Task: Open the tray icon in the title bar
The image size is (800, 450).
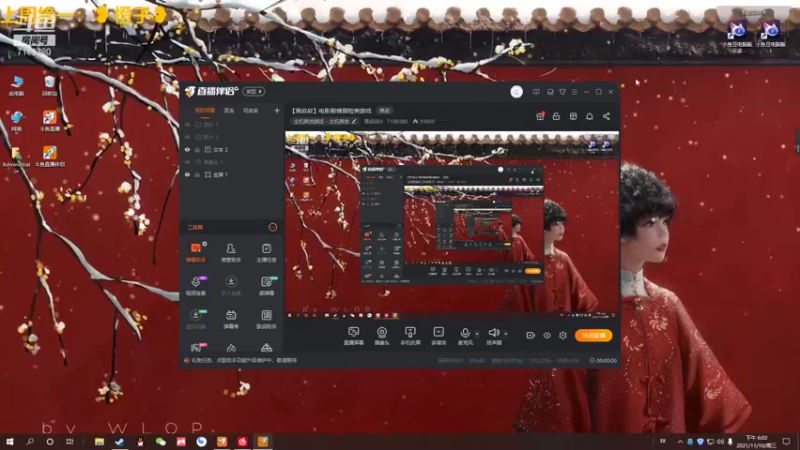Action: tap(550, 92)
